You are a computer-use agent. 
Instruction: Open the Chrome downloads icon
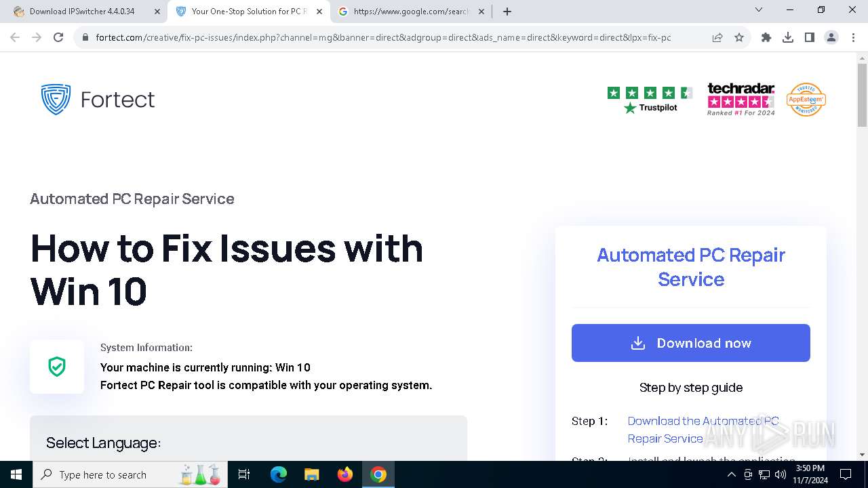click(x=788, y=38)
